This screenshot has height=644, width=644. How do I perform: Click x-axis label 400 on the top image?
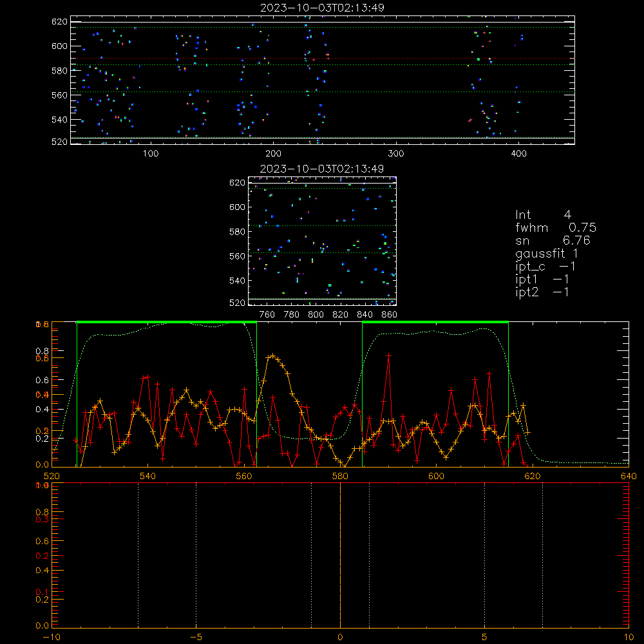(x=518, y=154)
